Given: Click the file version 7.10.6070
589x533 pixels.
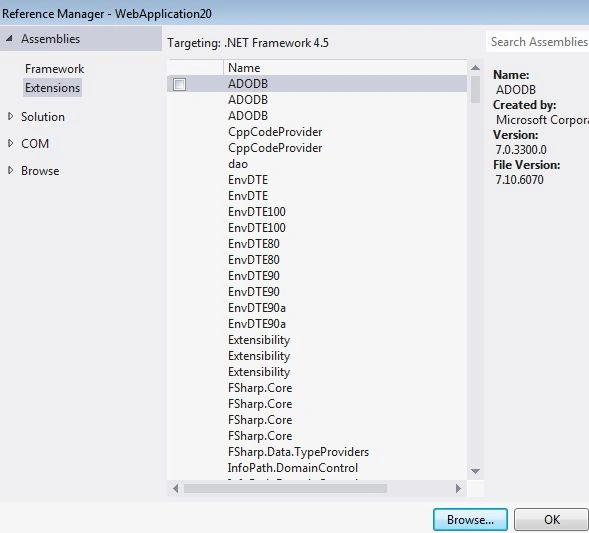Looking at the screenshot, I should (520, 180).
